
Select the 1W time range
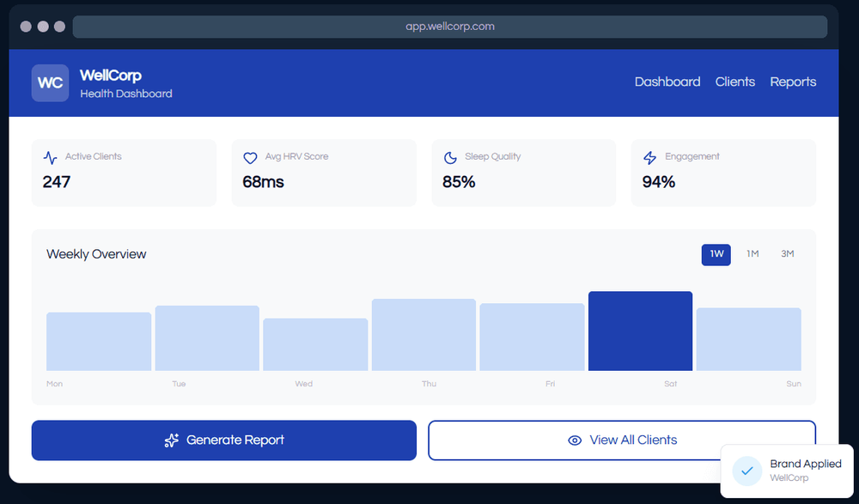(x=716, y=254)
